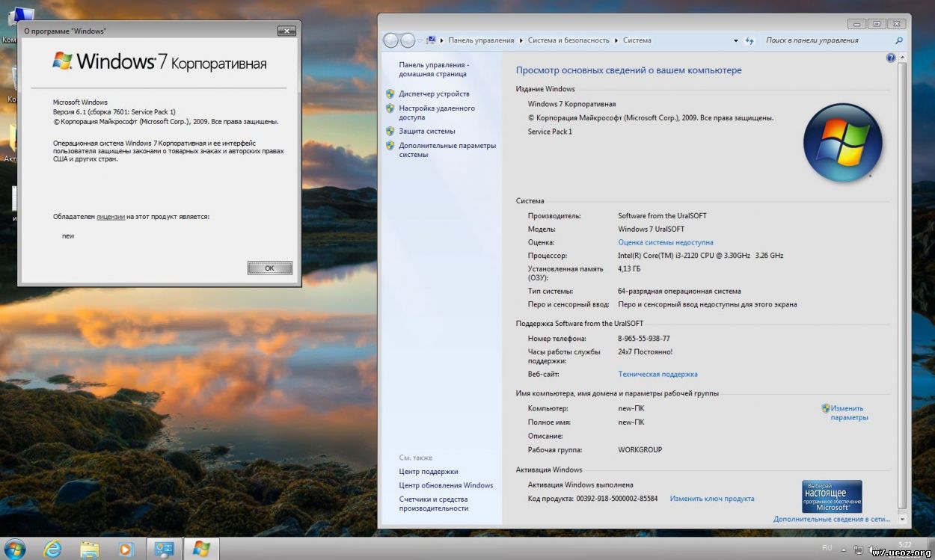
Task: Click the genuine Microsoft software badge
Action: [x=832, y=496]
